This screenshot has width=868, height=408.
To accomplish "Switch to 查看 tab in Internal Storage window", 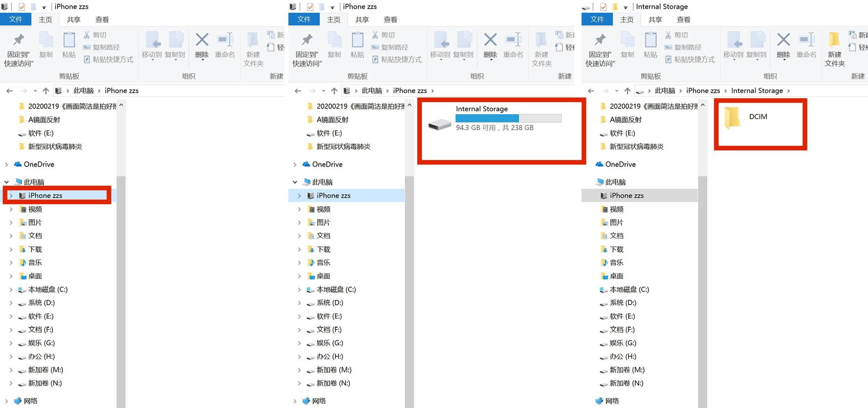I will point(683,19).
